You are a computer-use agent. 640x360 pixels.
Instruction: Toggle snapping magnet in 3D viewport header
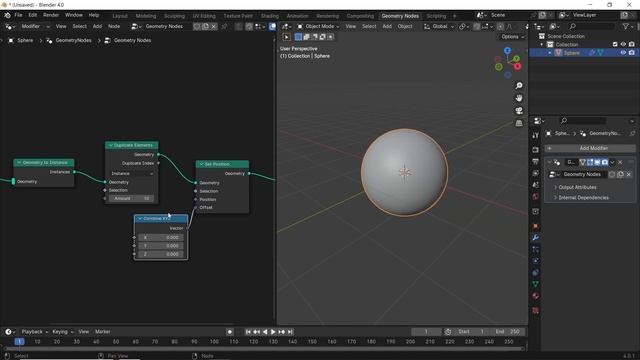pos(476,27)
